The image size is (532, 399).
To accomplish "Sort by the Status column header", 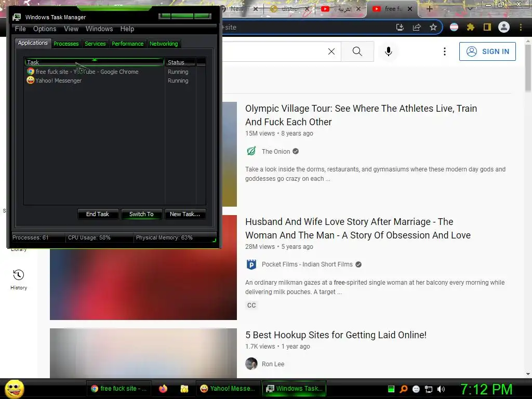I will click(180, 62).
